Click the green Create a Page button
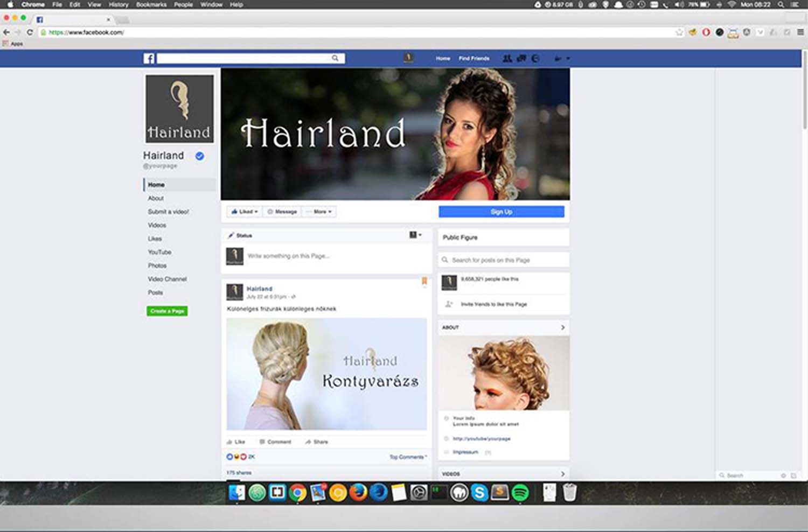The width and height of the screenshot is (808, 532). point(167,311)
